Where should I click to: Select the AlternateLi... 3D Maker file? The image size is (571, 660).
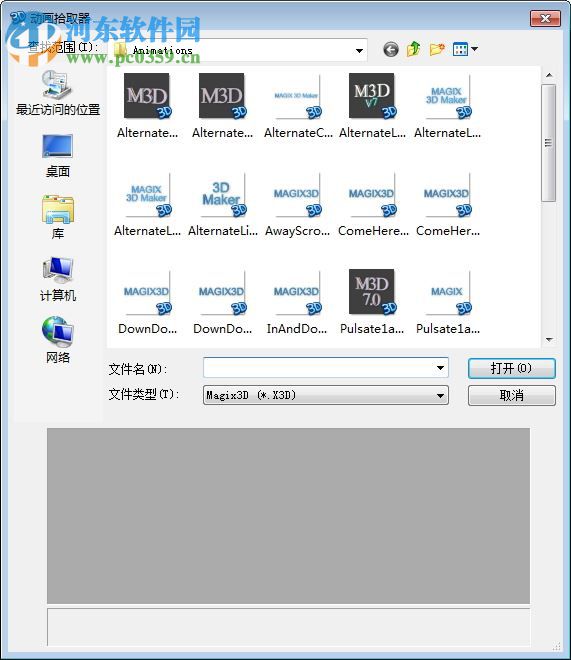pos(223,205)
